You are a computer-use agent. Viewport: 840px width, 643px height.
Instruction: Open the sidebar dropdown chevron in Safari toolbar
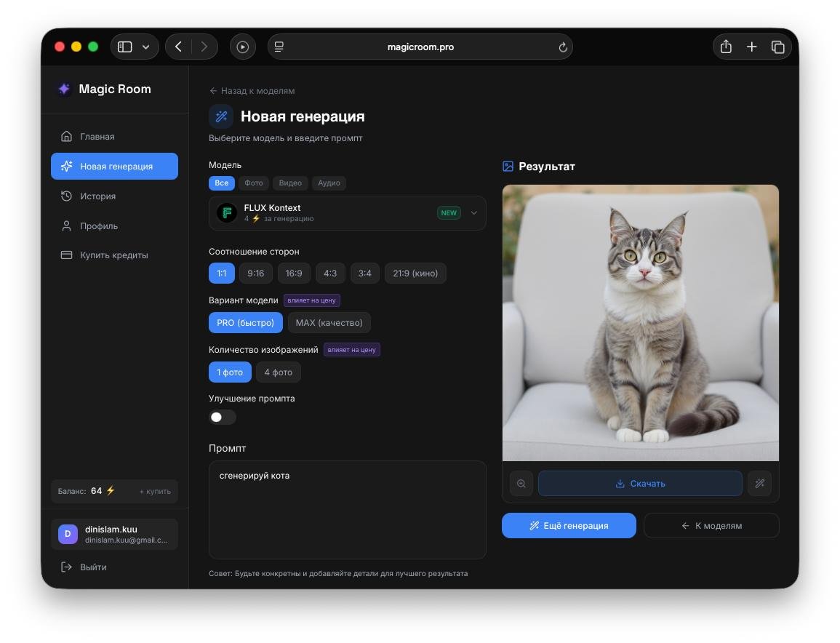[145, 47]
